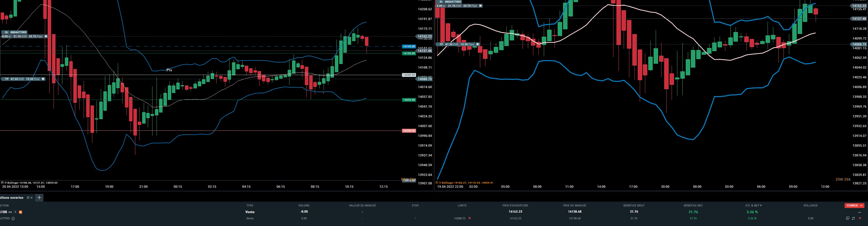Click the orange R badge on the position
The width and height of the screenshot is (868, 226).
pyautogui.click(x=21, y=212)
